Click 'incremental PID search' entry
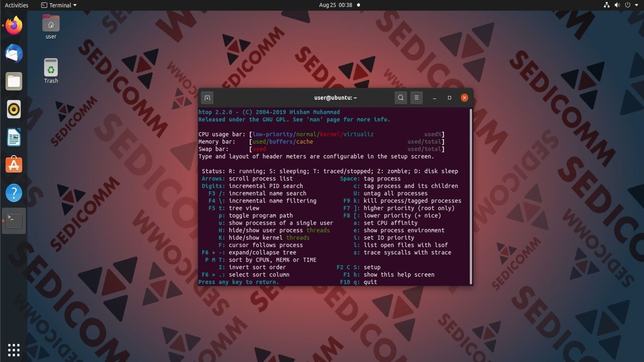This screenshot has height=362, width=644. 266,186
